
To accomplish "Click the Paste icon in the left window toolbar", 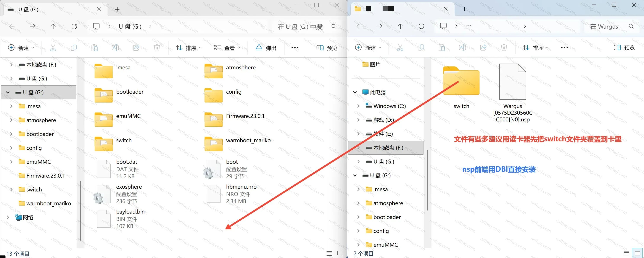I will [x=95, y=48].
